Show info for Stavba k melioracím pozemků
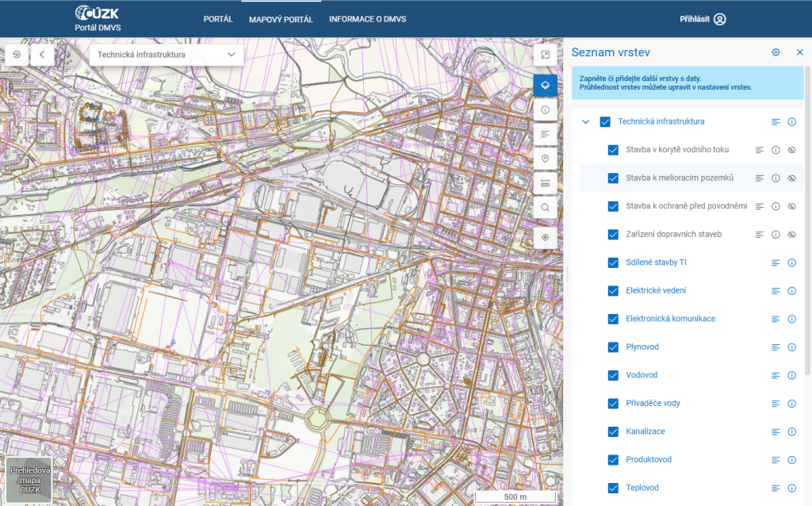 [776, 178]
